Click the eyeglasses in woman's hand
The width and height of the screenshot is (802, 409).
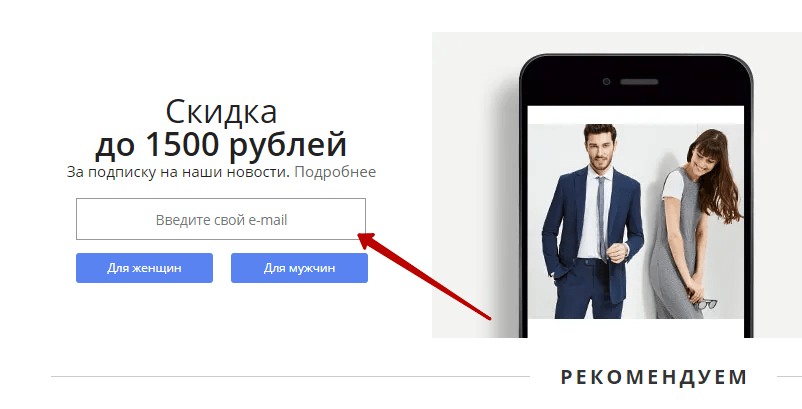tap(705, 305)
